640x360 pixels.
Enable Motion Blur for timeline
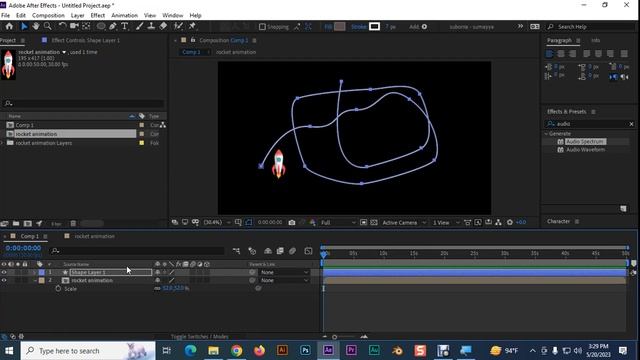[x=292, y=251]
